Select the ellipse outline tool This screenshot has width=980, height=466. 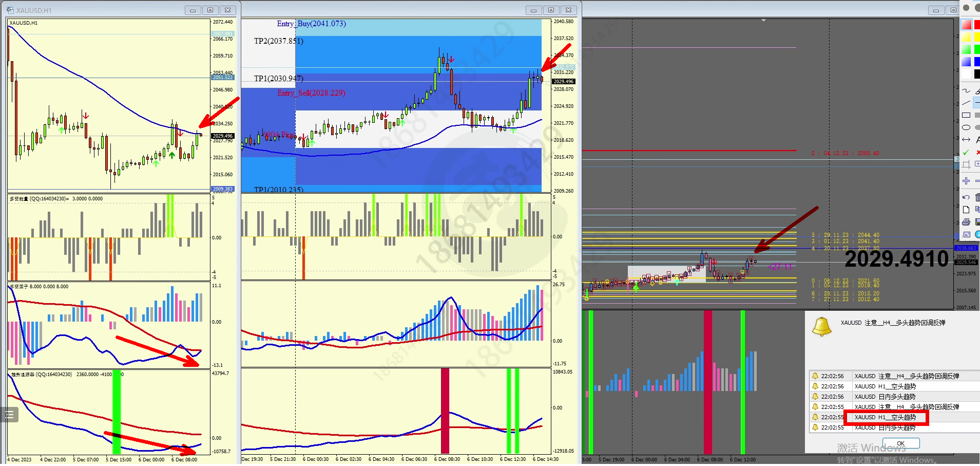966,127
